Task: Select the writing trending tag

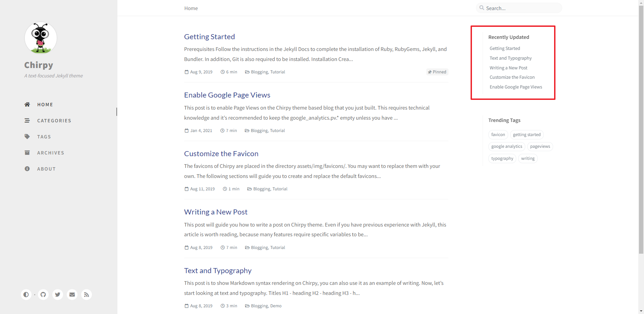Action: coord(528,159)
